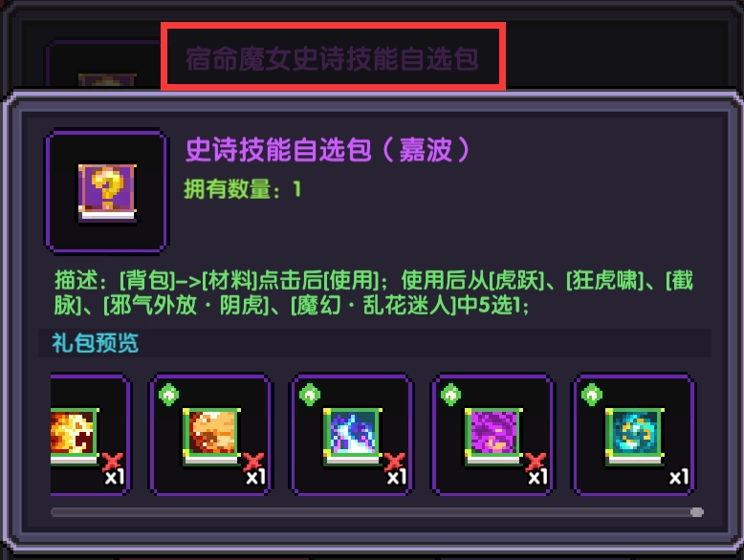Click the gift preview scrollbar thumb

[696, 512]
